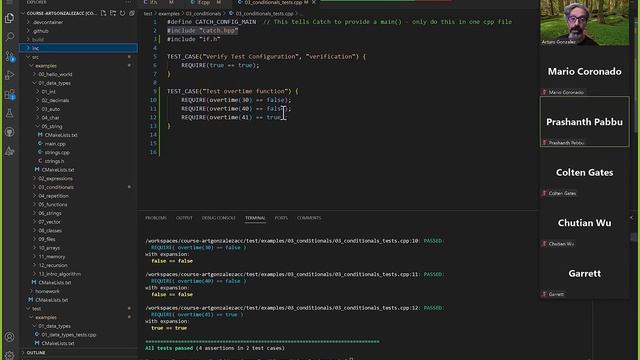This screenshot has width=640, height=360.
Task: Open the Explorer view in the activity bar
Action: coord(9,18)
